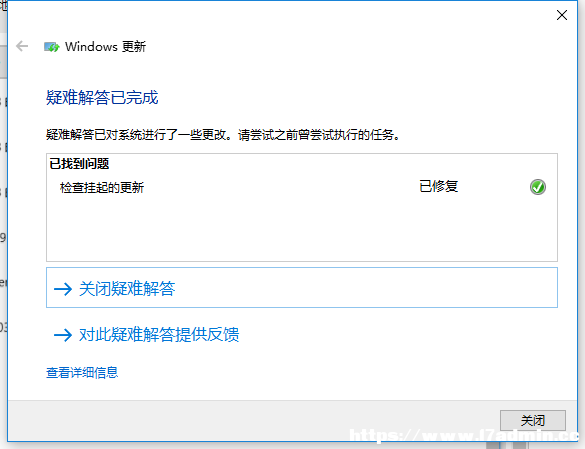Click the 关闭 button at bottom right

533,420
